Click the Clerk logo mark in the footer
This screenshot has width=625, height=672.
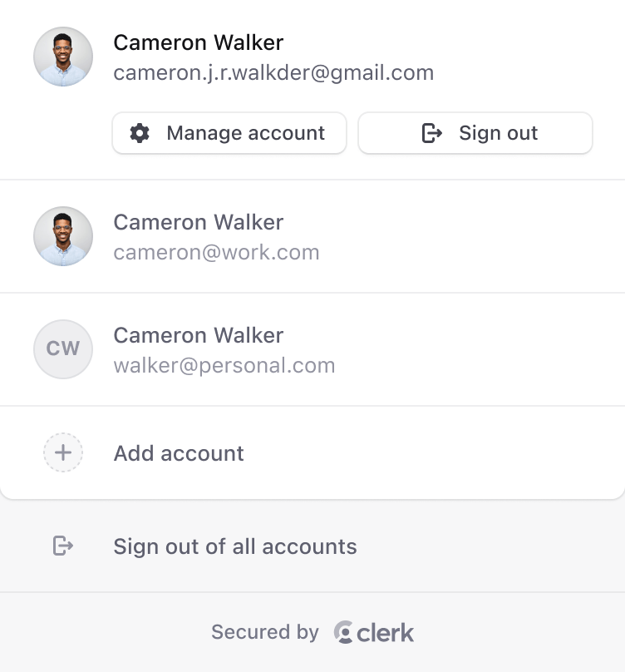(x=343, y=633)
